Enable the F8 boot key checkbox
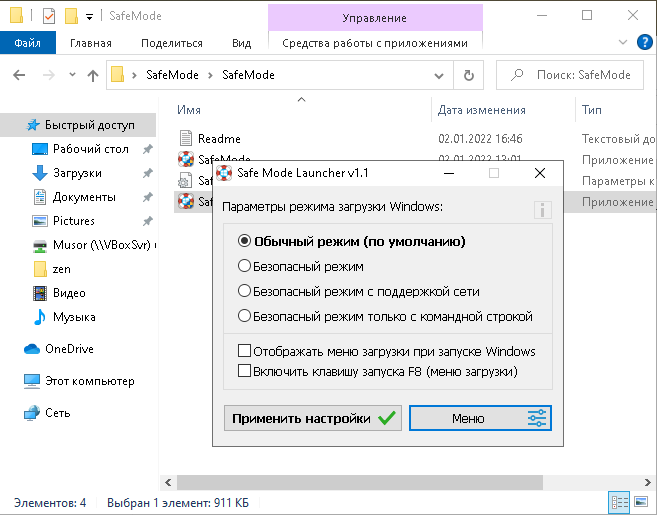Screen dimensions: 657x515 (244, 371)
